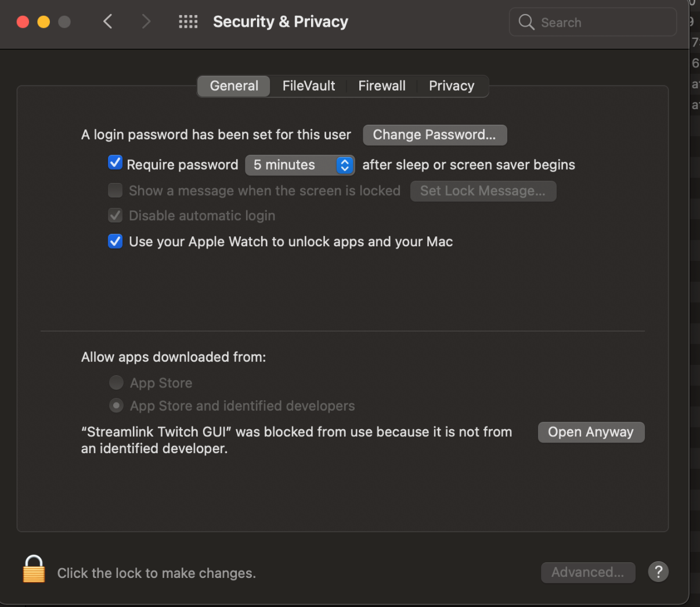Click the magnifier icon in the search field

(526, 22)
